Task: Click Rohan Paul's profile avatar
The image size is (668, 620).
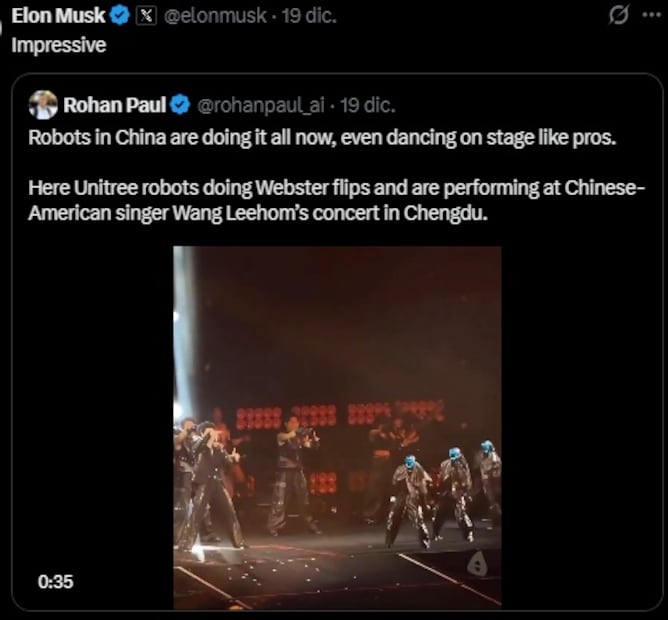Action: point(43,105)
